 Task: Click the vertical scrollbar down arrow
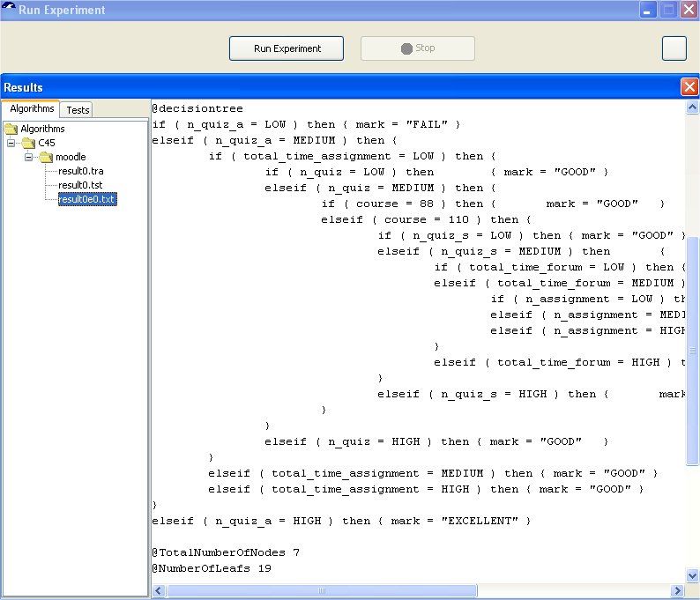tap(692, 576)
